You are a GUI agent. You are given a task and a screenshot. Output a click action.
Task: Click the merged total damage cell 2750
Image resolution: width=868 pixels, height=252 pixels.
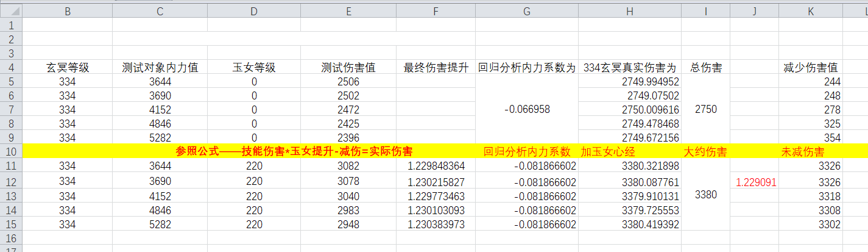click(705, 109)
